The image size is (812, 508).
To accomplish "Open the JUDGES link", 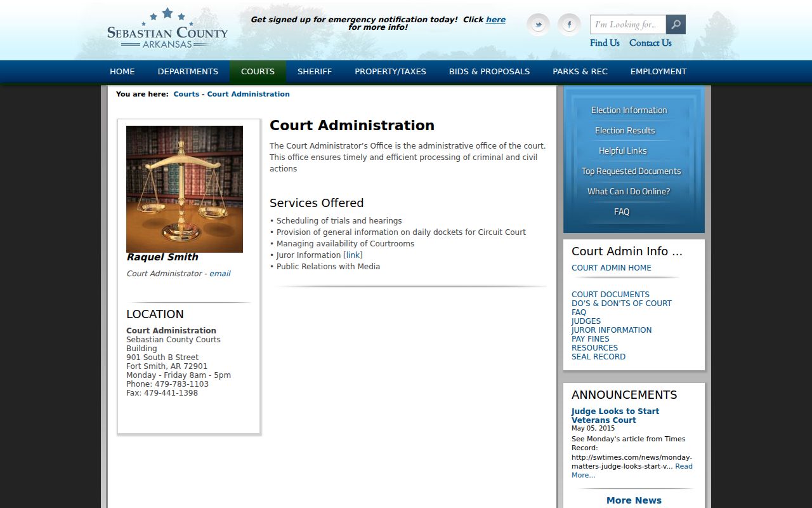I will tap(586, 321).
